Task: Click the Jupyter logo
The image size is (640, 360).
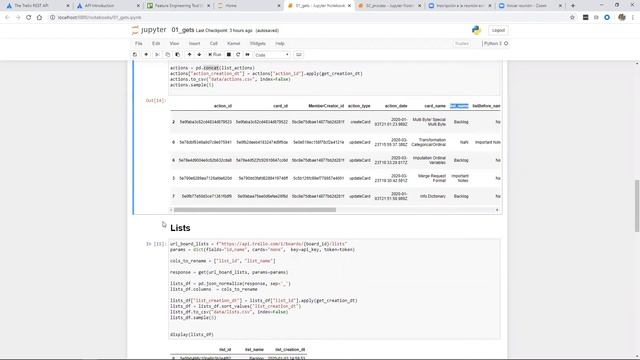Action: (x=149, y=30)
